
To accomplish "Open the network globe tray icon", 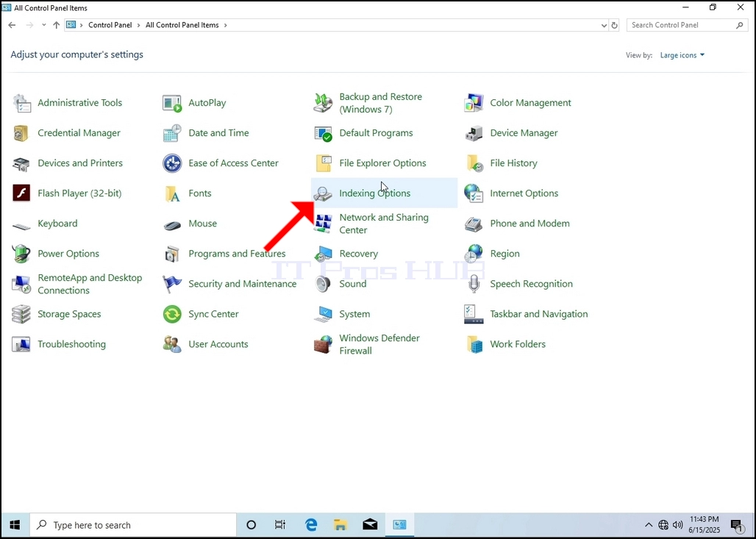I will coord(663,525).
